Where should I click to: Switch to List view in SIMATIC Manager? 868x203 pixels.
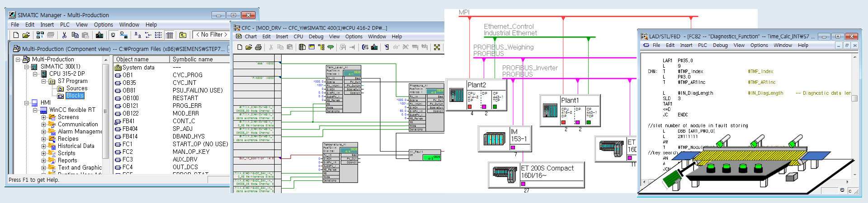click(158, 35)
